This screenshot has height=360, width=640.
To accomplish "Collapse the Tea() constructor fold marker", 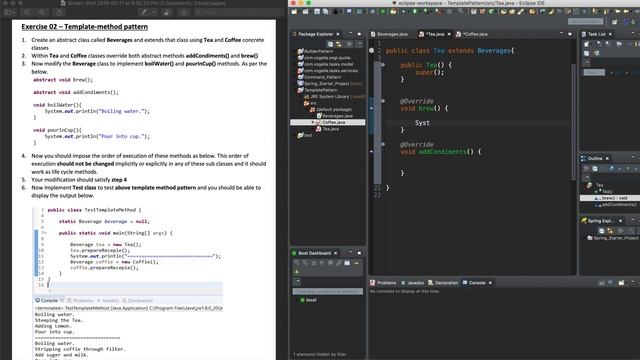I will click(x=383, y=65).
